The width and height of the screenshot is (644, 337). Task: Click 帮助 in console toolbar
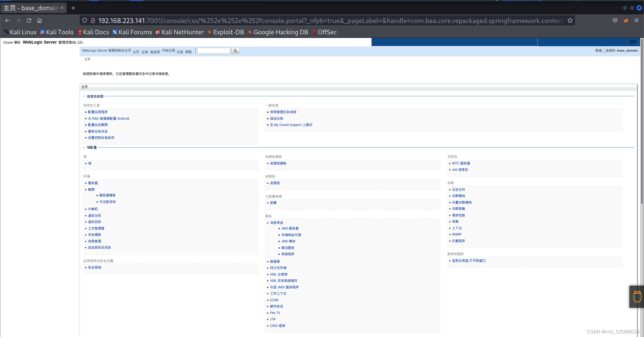point(188,52)
